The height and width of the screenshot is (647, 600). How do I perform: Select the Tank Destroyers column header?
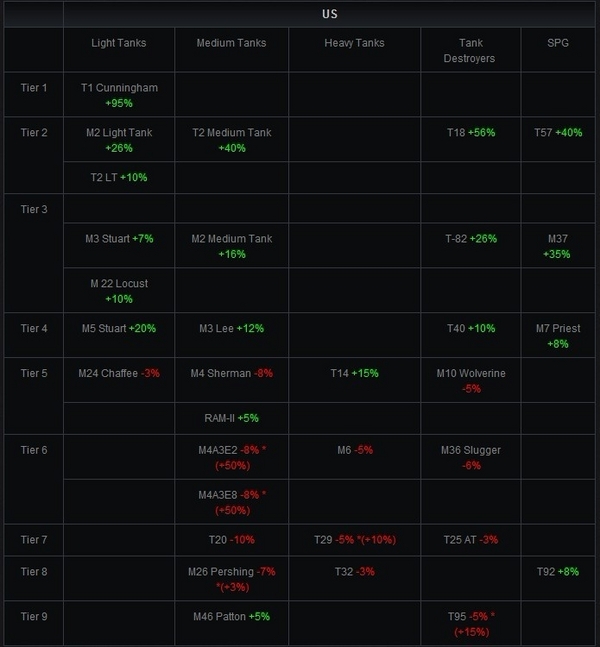pyautogui.click(x=470, y=50)
